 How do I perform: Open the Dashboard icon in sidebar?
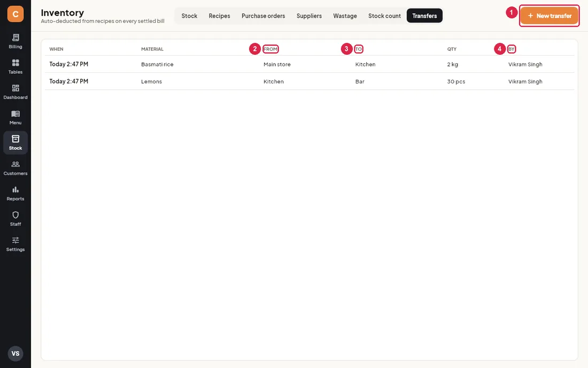click(16, 88)
